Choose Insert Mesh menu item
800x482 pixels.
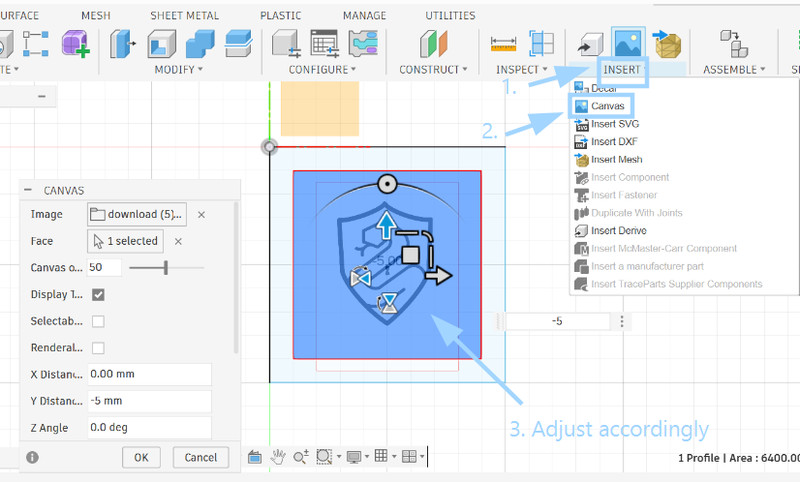[609, 160]
